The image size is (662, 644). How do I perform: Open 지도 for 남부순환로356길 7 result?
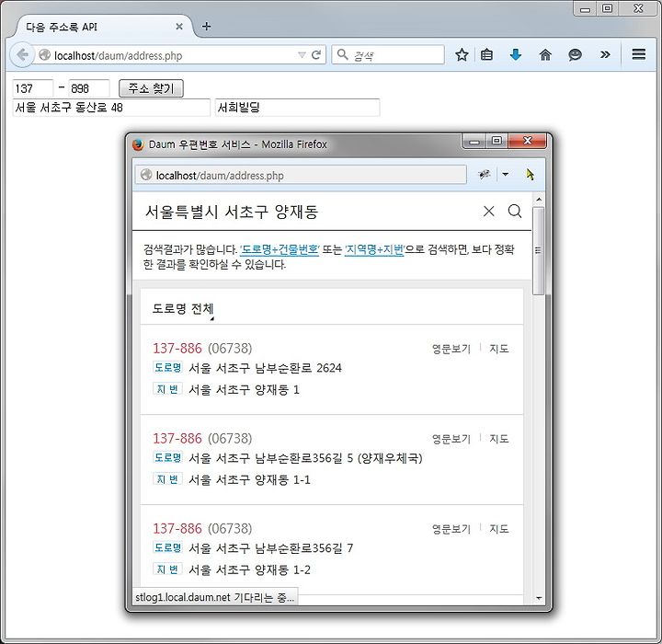[498, 529]
